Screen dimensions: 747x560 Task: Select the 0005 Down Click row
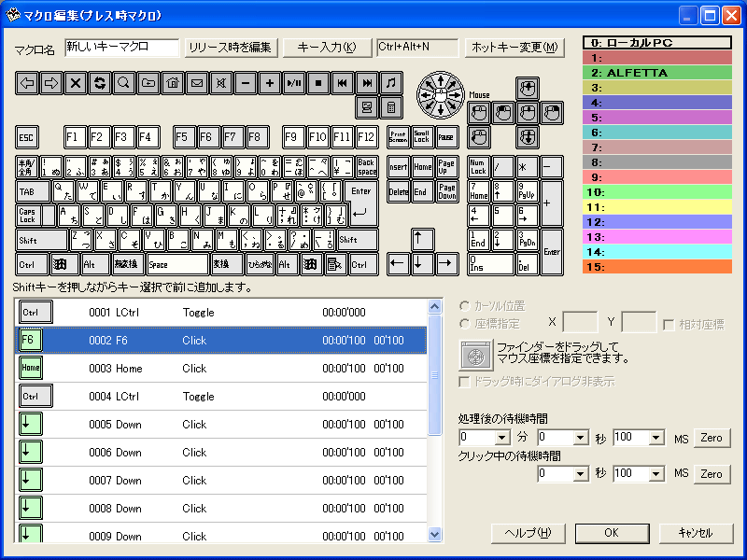click(x=221, y=425)
